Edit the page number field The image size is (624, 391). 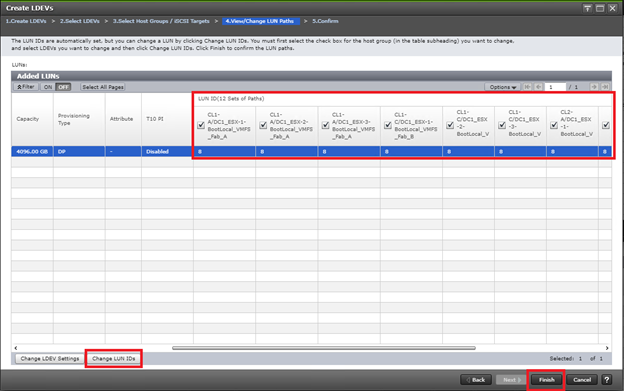tap(555, 87)
